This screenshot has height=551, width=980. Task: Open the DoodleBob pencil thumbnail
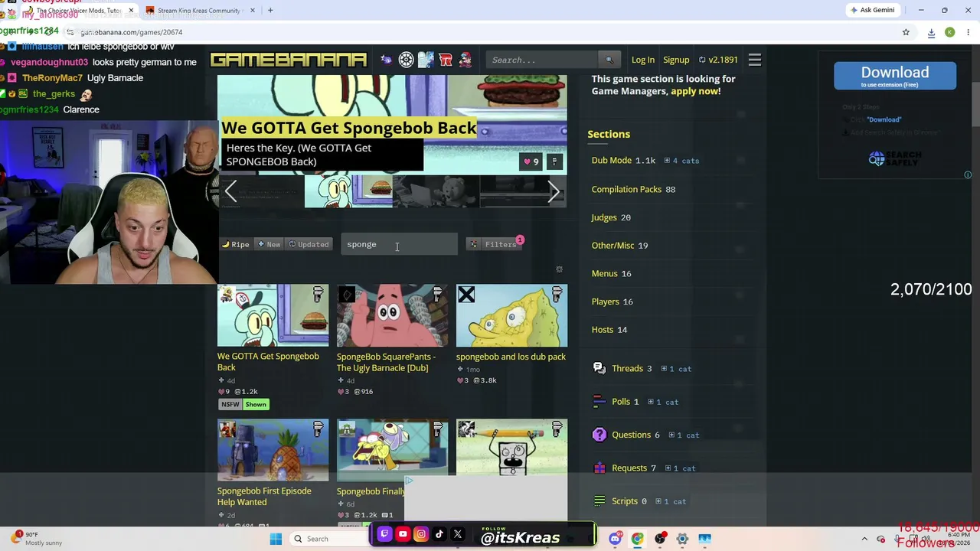click(x=512, y=447)
